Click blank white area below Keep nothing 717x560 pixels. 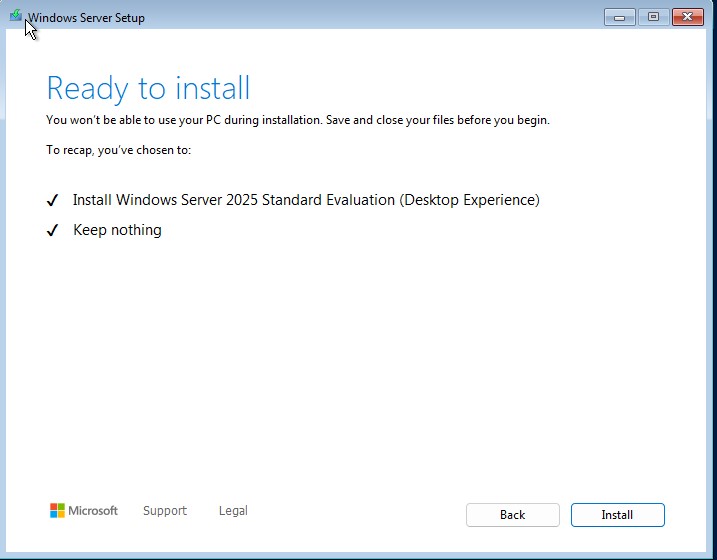pos(358,360)
